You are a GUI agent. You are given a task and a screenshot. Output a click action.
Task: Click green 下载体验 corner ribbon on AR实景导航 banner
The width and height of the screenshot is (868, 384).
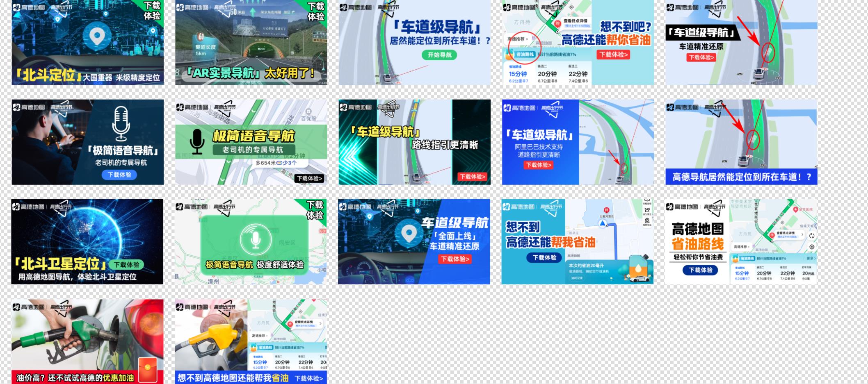[316, 11]
